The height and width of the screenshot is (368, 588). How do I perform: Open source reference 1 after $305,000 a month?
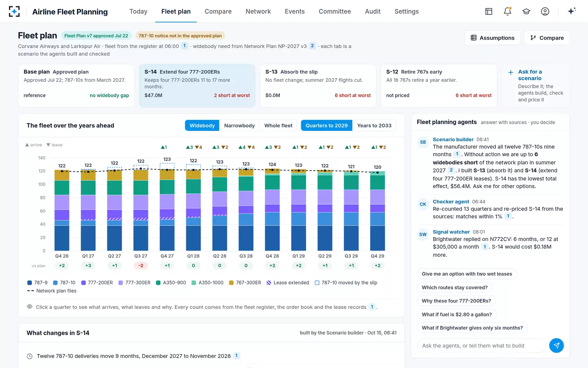click(x=485, y=247)
